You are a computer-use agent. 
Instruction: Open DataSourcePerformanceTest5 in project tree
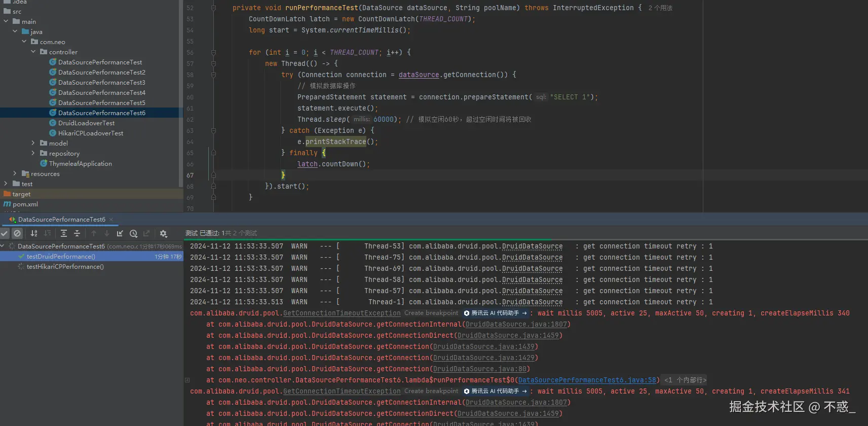(x=102, y=103)
